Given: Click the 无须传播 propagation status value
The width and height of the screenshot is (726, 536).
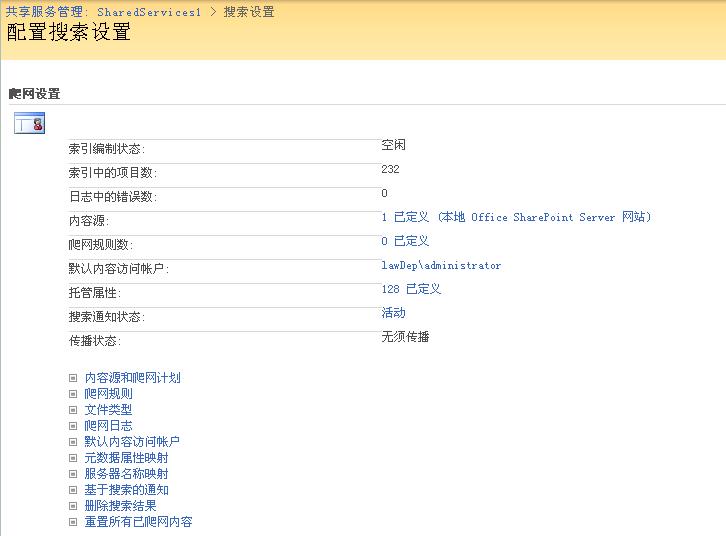Looking at the screenshot, I should tap(405, 337).
